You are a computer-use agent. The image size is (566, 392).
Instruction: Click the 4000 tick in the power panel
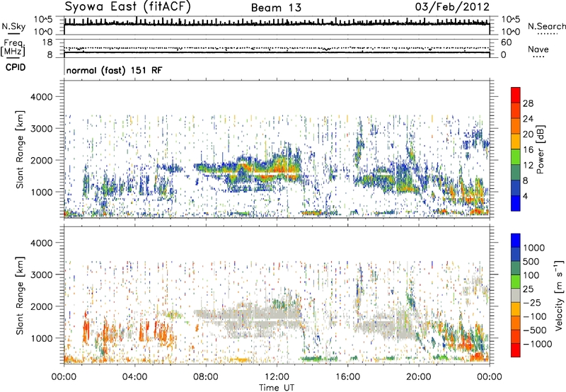tap(42, 97)
